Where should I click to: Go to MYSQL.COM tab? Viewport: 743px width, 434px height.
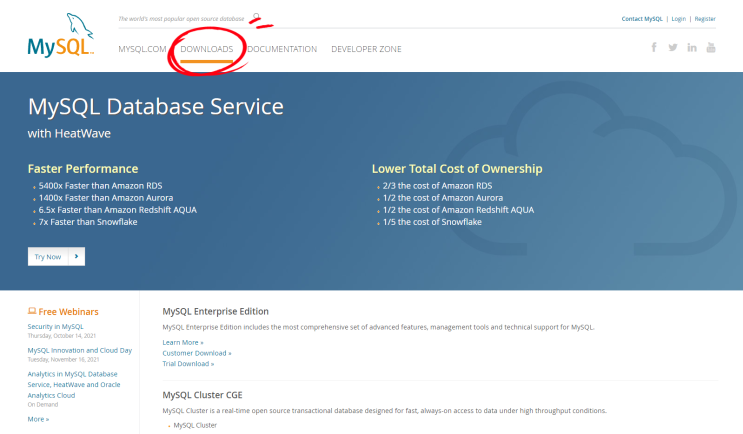(142, 49)
